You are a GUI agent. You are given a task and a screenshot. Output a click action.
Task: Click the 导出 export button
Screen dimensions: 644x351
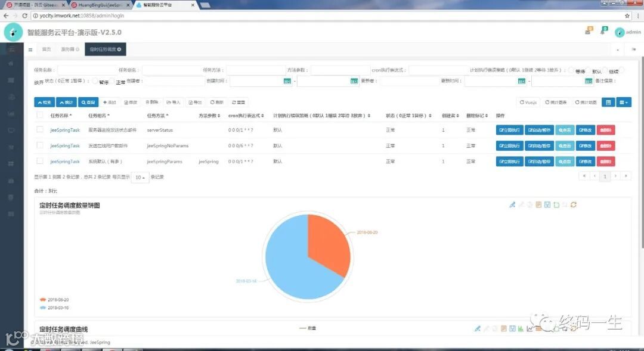195,102
